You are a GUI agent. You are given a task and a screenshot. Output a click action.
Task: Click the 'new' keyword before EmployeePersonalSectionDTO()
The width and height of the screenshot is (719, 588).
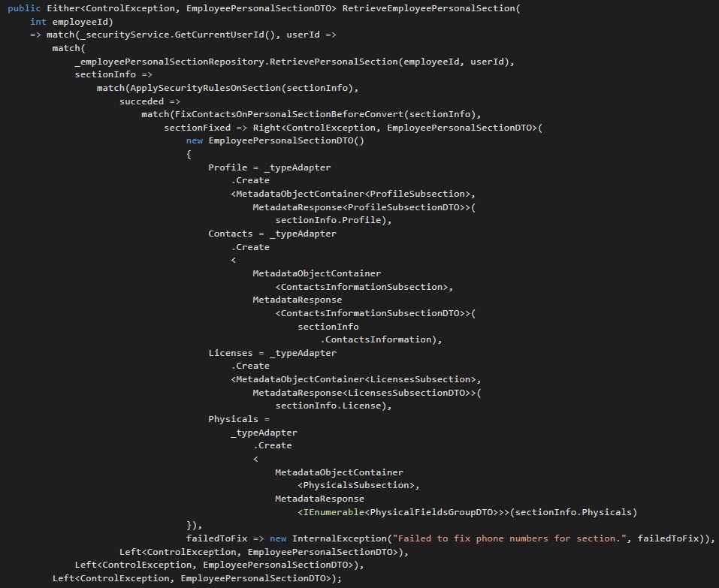point(195,140)
